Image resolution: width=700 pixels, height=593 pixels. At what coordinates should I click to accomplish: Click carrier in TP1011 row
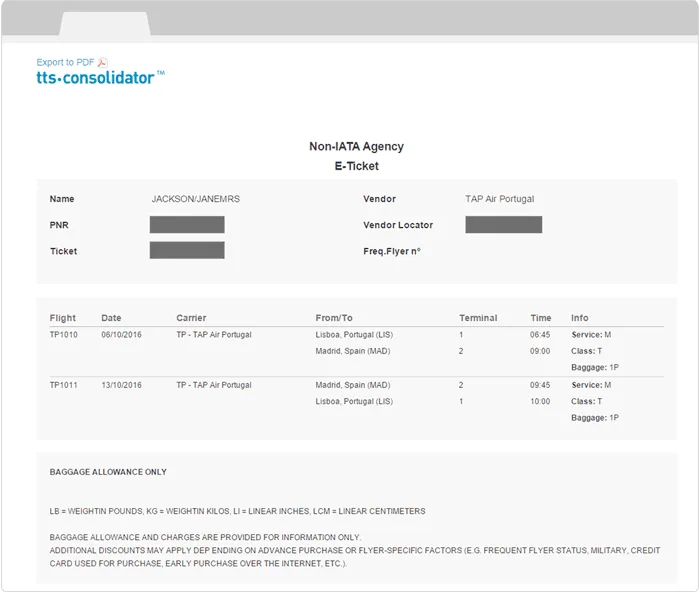point(214,385)
